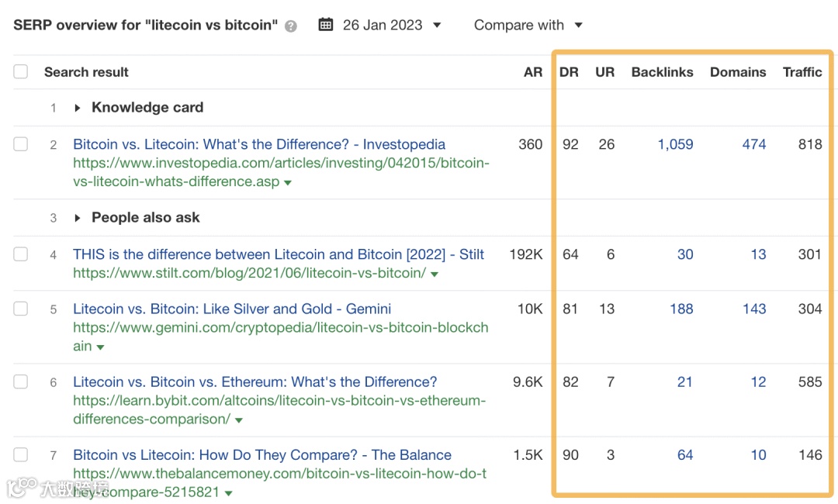This screenshot has width=838, height=504.
Task: Expand the People also ask section
Action: (77, 218)
